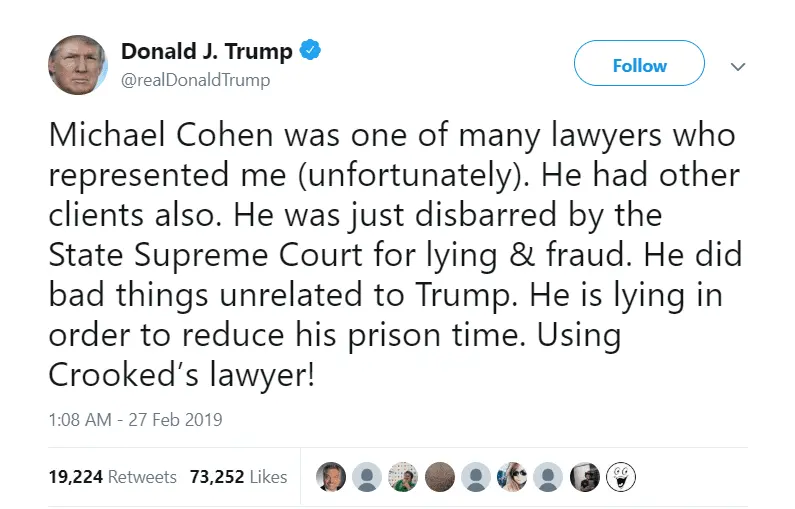This screenshot has width=795, height=509.
Task: Open the Donald J. Trump display name
Action: [x=206, y=51]
